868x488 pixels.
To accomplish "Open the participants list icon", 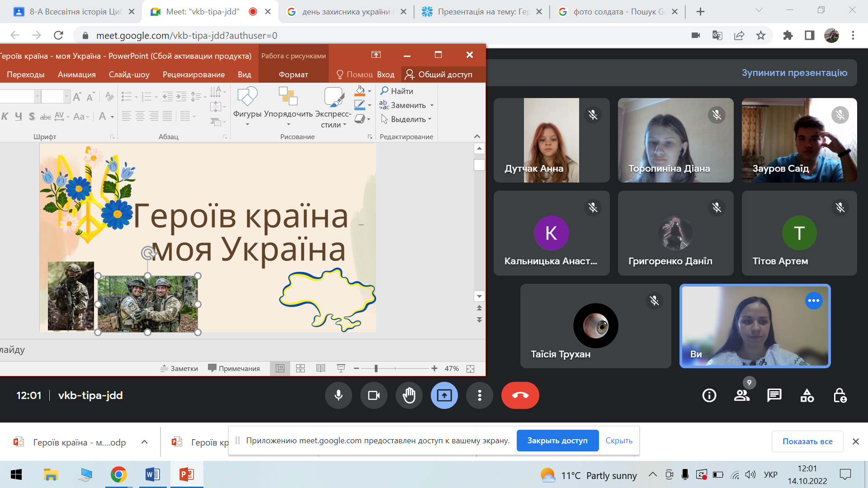I will click(741, 395).
